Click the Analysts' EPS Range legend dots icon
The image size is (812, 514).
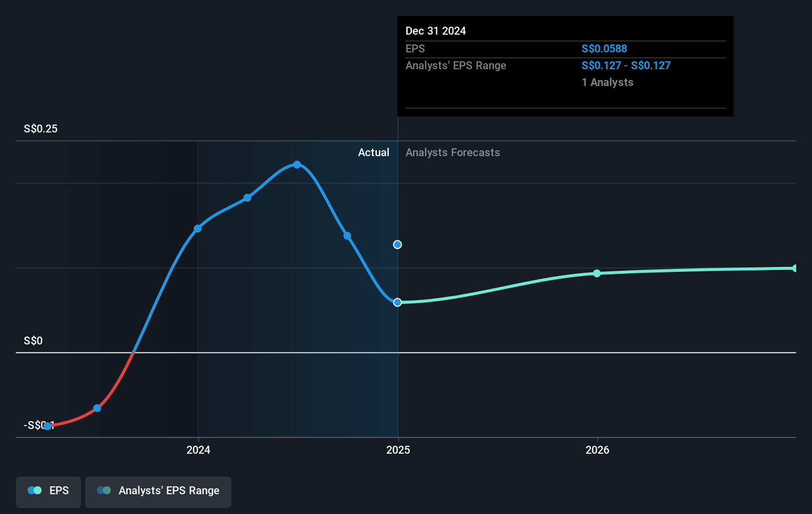tap(104, 490)
